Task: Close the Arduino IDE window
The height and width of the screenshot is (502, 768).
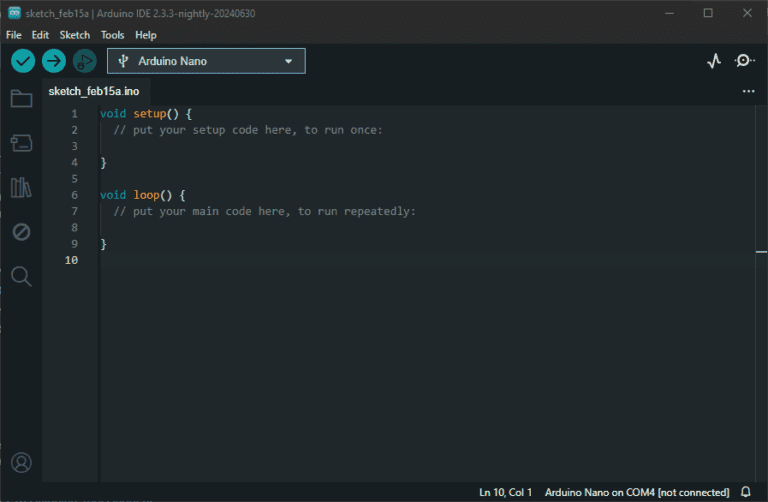Action: pos(747,13)
